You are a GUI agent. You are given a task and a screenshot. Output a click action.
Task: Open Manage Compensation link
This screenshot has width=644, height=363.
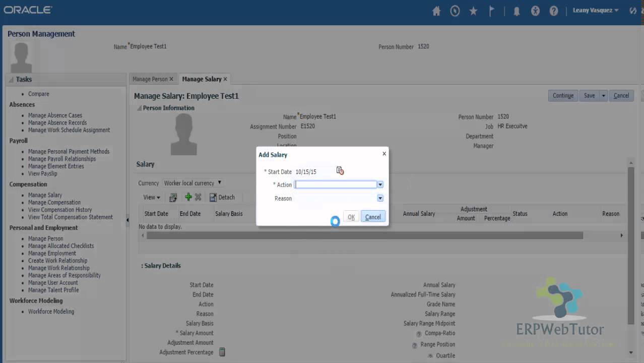coord(54,203)
